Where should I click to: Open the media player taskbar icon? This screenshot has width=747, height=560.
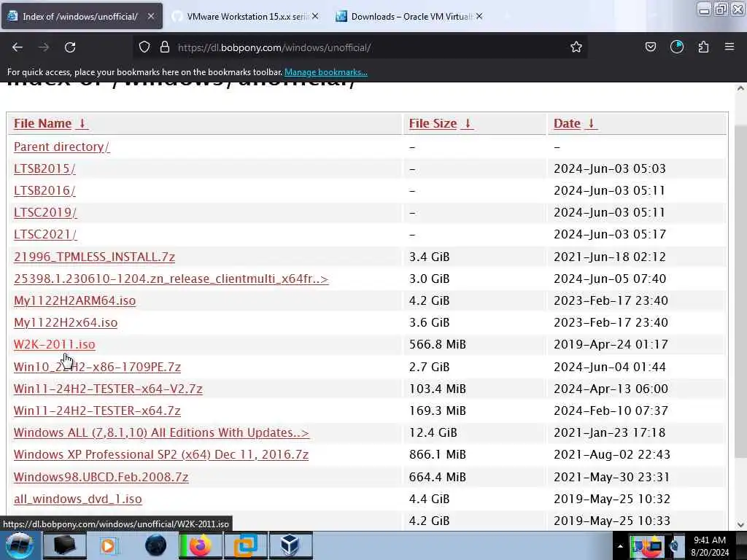(109, 545)
